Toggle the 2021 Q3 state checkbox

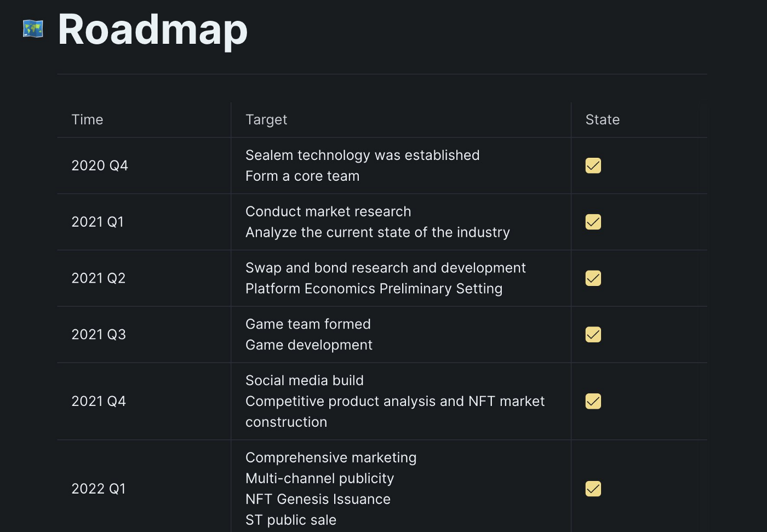[x=593, y=335]
